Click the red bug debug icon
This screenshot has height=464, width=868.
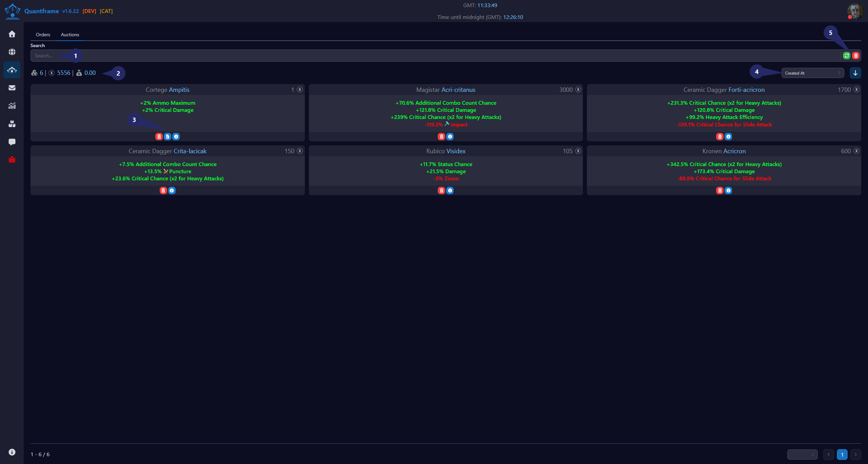point(12,160)
